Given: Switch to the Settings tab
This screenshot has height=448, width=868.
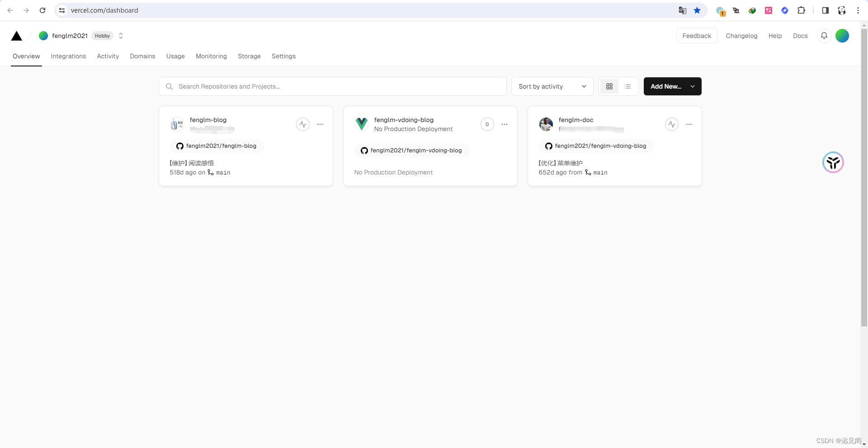Looking at the screenshot, I should 283,56.
